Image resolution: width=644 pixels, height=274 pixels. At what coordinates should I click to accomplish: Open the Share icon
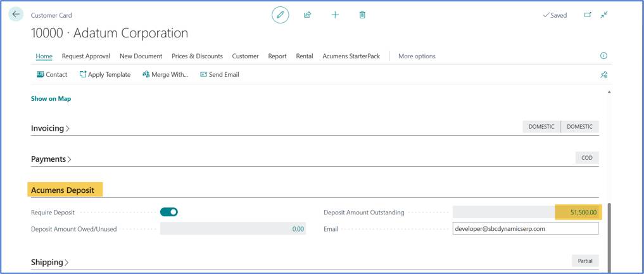tap(307, 15)
